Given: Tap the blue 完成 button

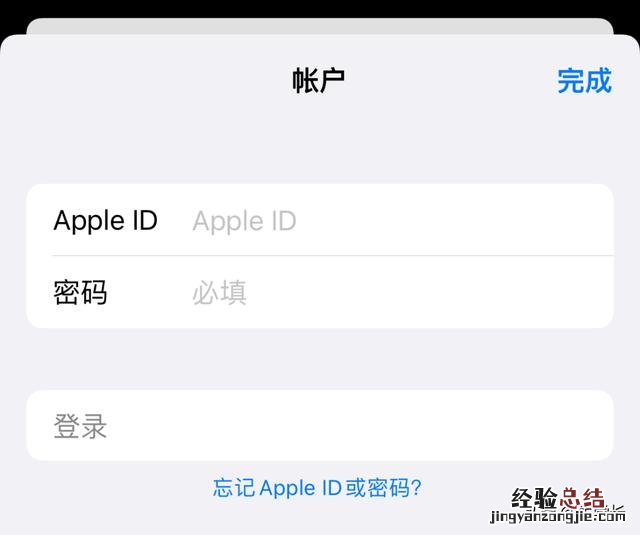Looking at the screenshot, I should (584, 81).
